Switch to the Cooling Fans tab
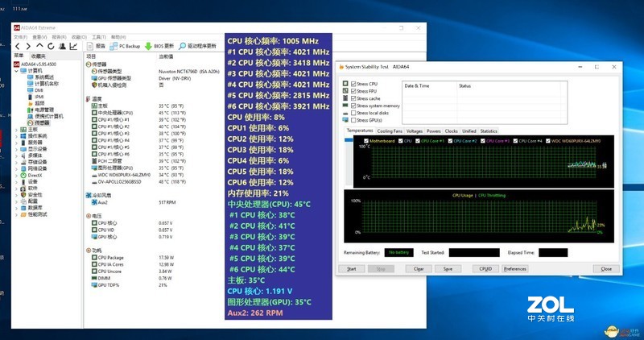Image resolution: width=644 pixels, height=340 pixels. (390, 131)
